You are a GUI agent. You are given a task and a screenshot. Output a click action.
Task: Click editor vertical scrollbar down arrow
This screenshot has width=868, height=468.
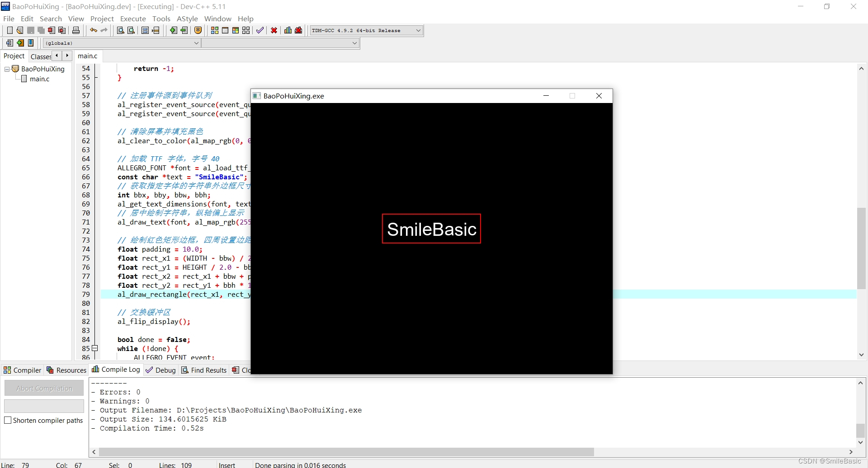(x=861, y=355)
